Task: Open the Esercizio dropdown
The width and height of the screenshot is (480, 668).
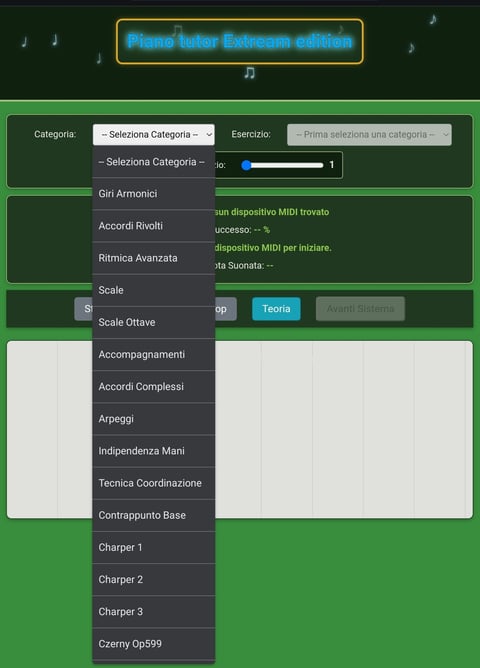Action: 369,135
